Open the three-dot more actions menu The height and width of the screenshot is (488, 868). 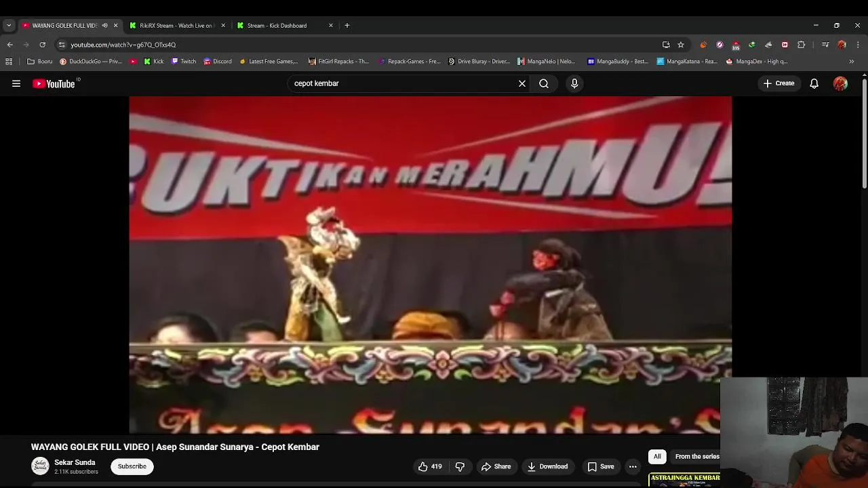pyautogui.click(x=633, y=466)
